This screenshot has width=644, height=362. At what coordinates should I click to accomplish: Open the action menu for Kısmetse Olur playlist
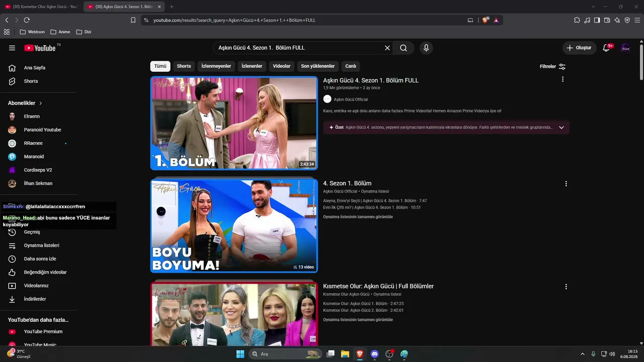(x=566, y=287)
